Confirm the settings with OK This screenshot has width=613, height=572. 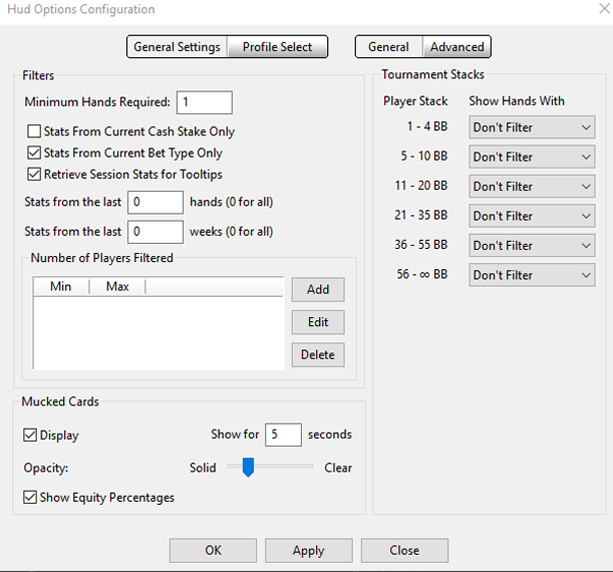(x=213, y=550)
